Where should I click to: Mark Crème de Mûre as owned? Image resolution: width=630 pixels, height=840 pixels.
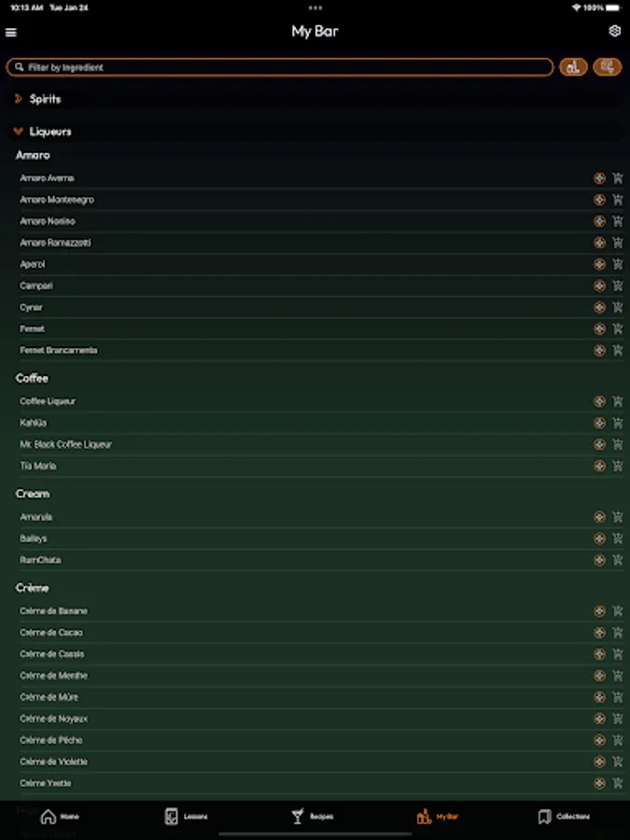[x=599, y=697]
